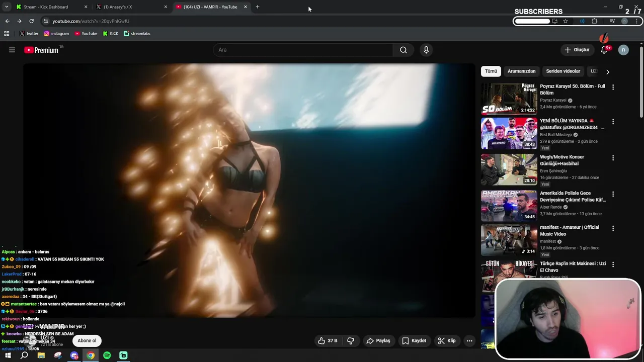Open options for YENİ BÖLÜM YAYINDA video
Image resolution: width=644 pixels, height=362 pixels.
pyautogui.click(x=613, y=122)
